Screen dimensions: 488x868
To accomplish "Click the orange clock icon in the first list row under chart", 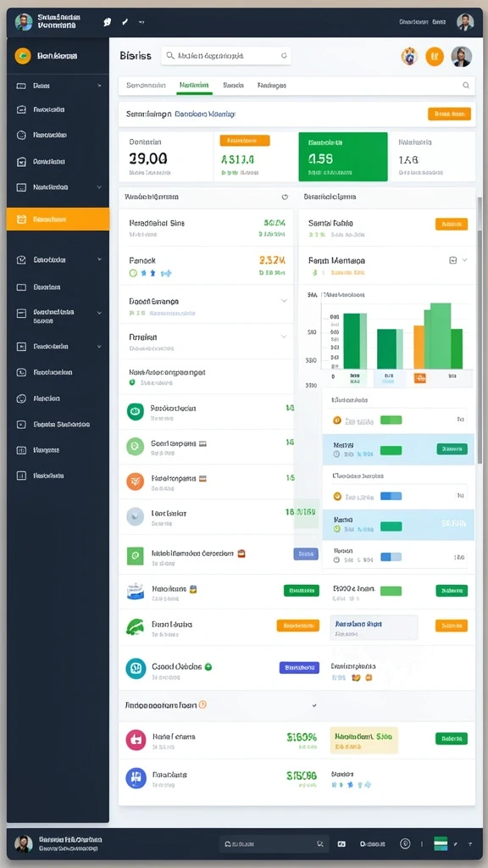I will (336, 420).
